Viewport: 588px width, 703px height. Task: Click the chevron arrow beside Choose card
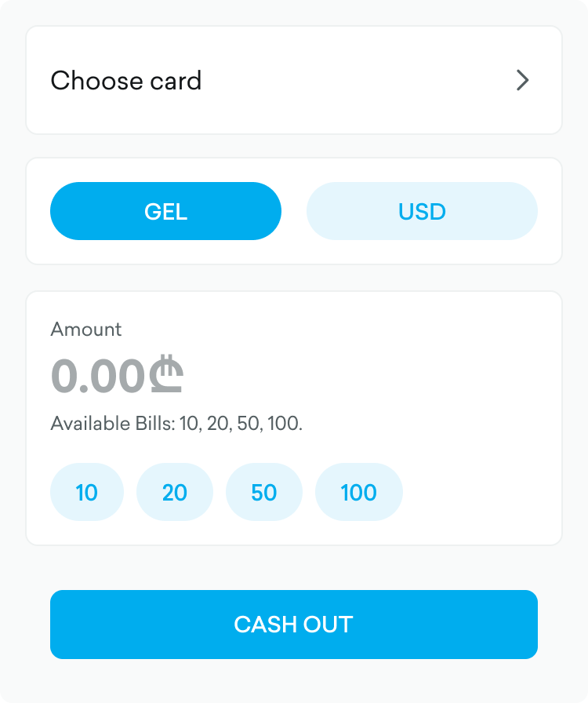tap(522, 80)
